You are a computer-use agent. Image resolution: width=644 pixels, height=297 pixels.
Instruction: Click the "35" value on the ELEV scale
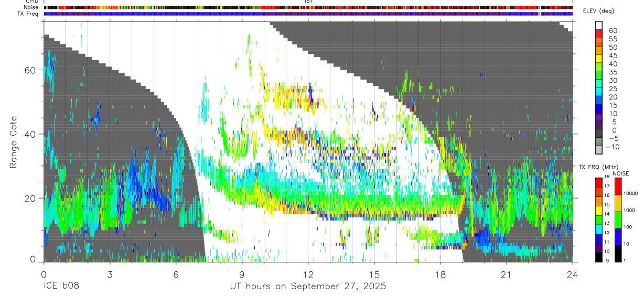coord(613,72)
